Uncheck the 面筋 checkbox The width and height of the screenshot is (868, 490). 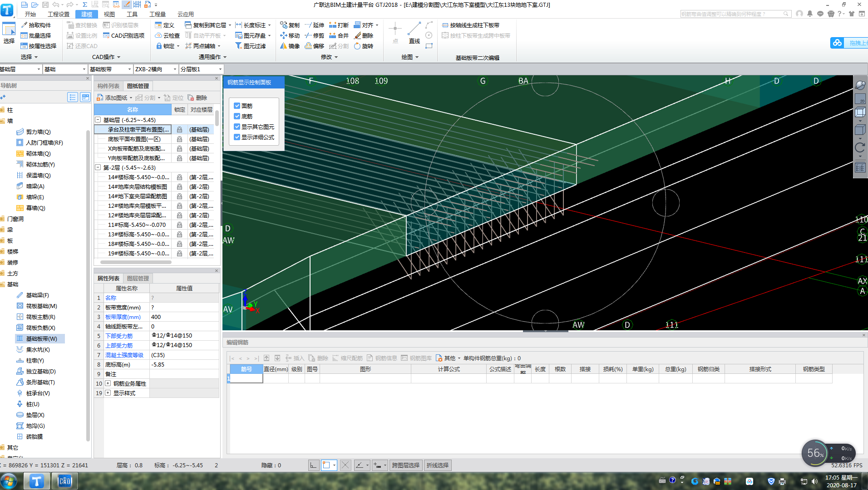[237, 106]
